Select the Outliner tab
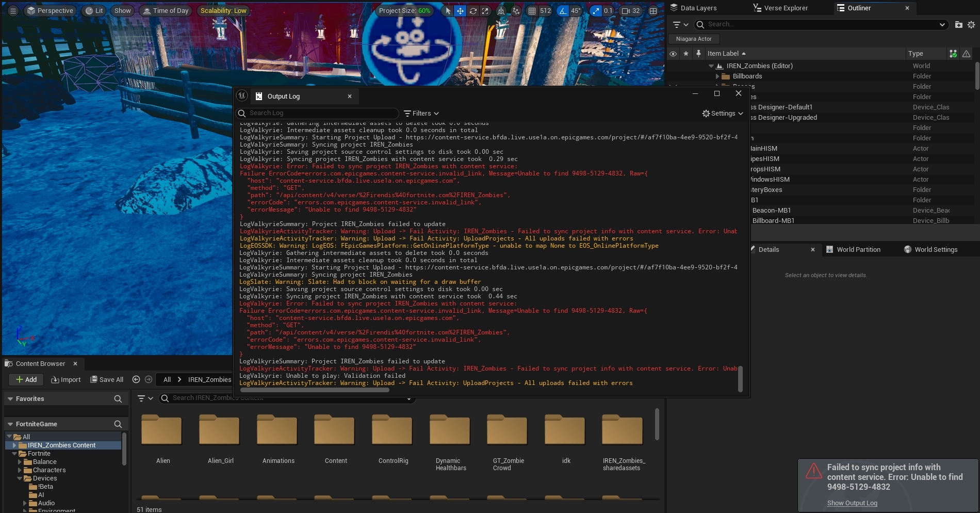The height and width of the screenshot is (513, 980). point(859,8)
